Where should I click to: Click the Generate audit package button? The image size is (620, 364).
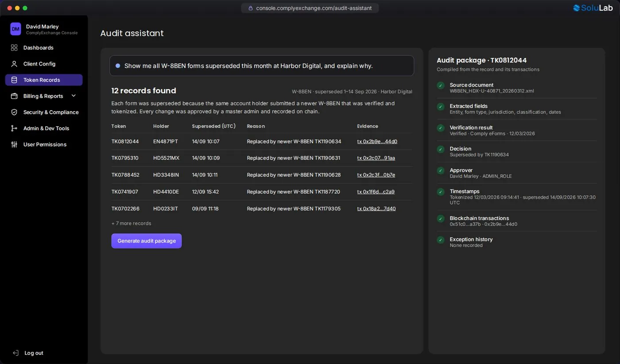[147, 241]
